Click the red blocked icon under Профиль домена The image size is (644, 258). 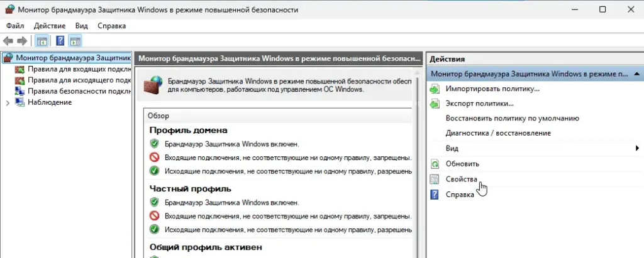point(154,158)
